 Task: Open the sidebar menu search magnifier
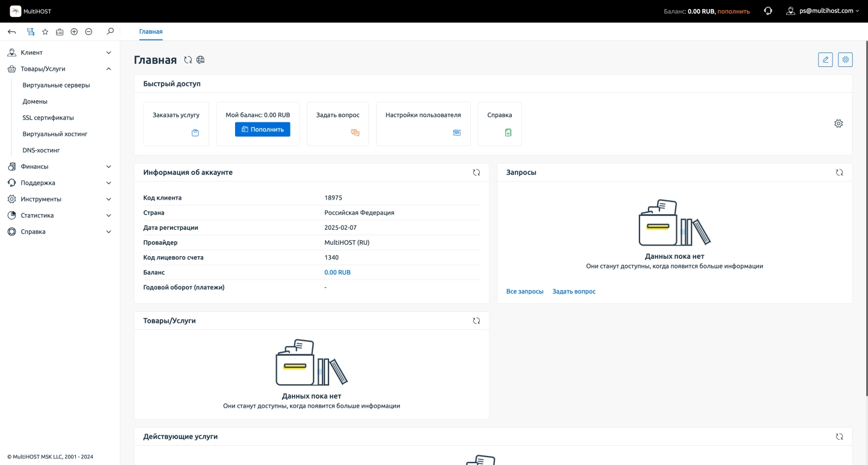point(110,31)
